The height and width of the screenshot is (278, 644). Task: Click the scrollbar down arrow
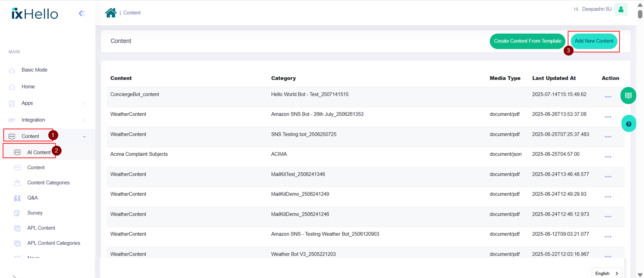(x=640, y=275)
